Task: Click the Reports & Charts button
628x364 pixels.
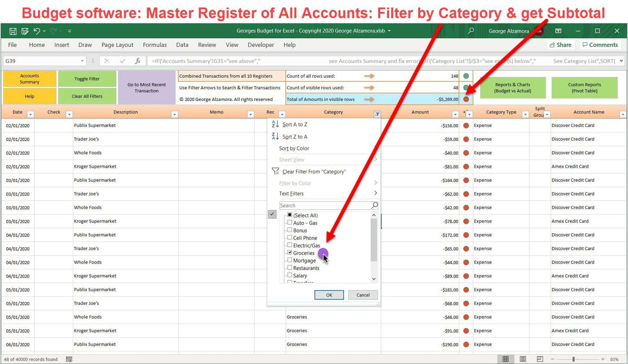Action: (x=512, y=88)
